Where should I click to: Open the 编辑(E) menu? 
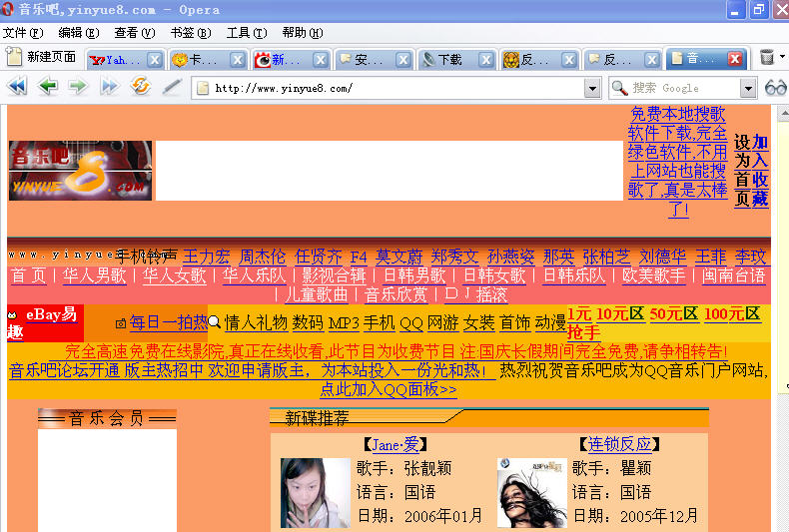pos(79,33)
